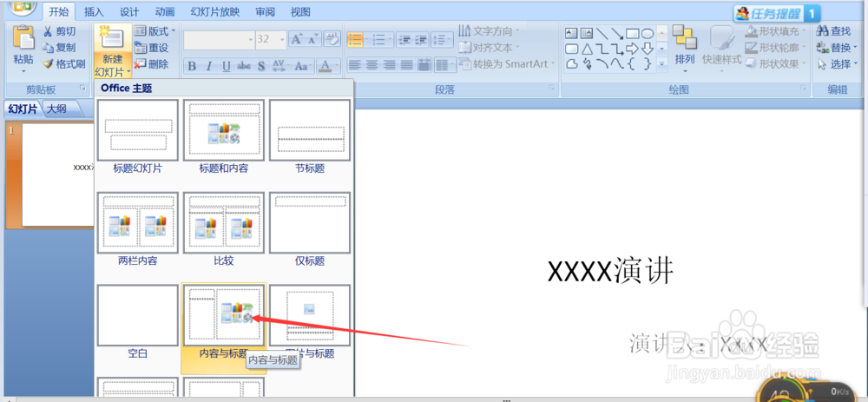This screenshot has width=868, height=402.
Task: Toggle bulleted list button
Action: point(354,39)
